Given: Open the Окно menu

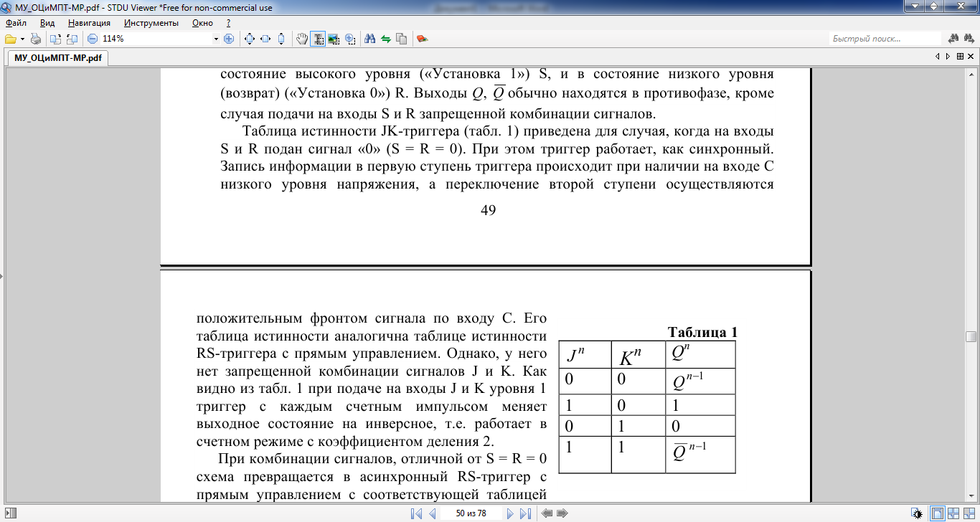Looking at the screenshot, I should coord(203,23).
